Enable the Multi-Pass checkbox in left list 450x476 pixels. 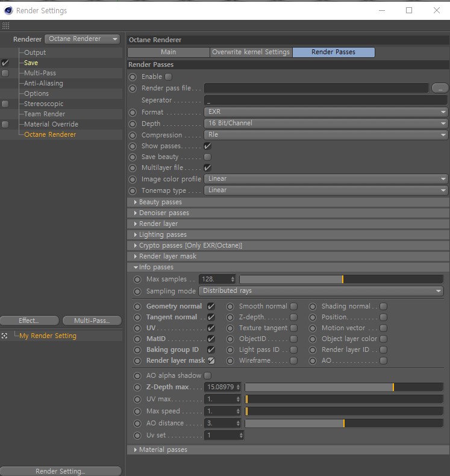pos(5,73)
